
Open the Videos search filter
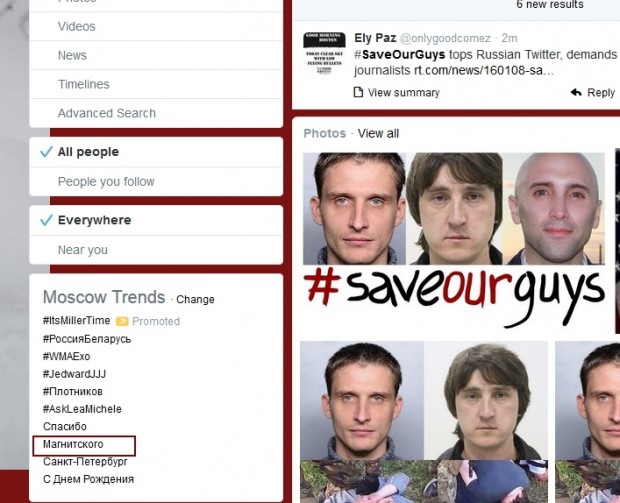156,26
